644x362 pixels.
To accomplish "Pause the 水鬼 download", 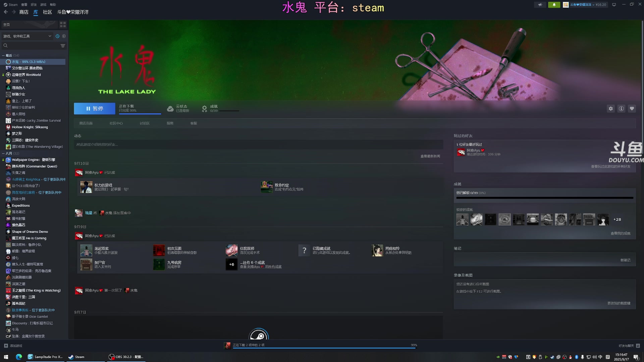I will (x=94, y=109).
